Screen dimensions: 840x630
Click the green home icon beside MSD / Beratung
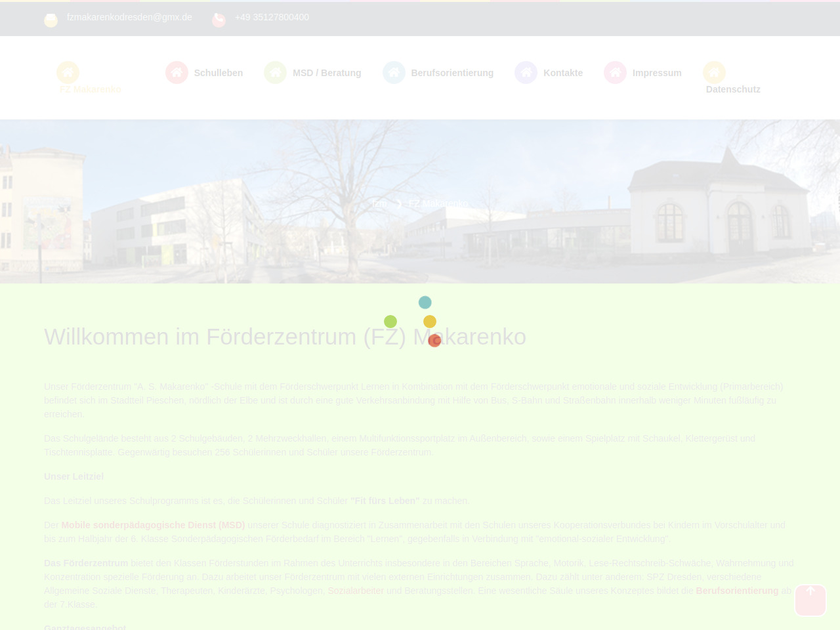tap(275, 72)
